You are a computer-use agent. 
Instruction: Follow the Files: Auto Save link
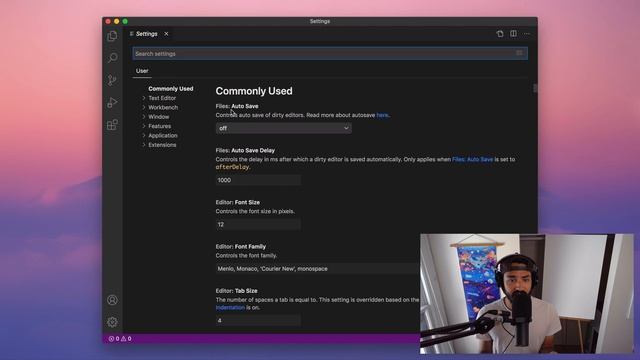(472, 159)
